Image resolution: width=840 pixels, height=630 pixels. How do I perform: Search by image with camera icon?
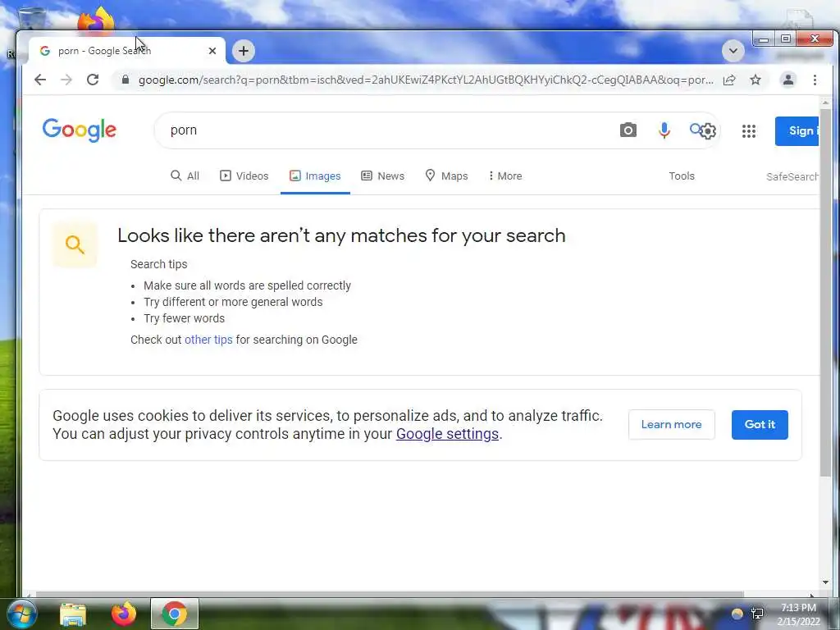[628, 130]
